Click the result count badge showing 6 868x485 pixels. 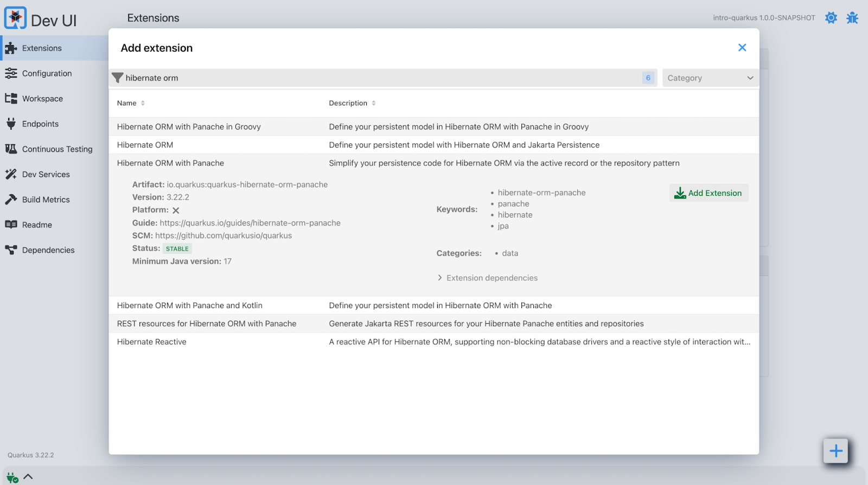coord(648,78)
